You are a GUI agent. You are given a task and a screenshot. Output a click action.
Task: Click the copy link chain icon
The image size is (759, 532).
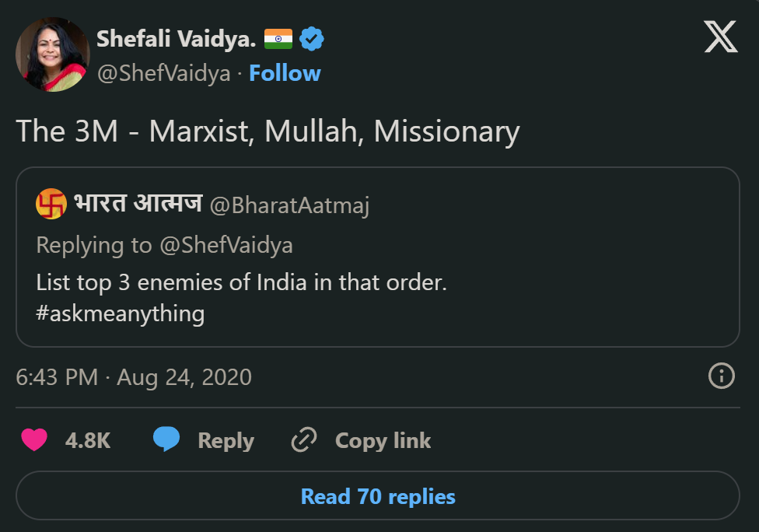pyautogui.click(x=303, y=440)
